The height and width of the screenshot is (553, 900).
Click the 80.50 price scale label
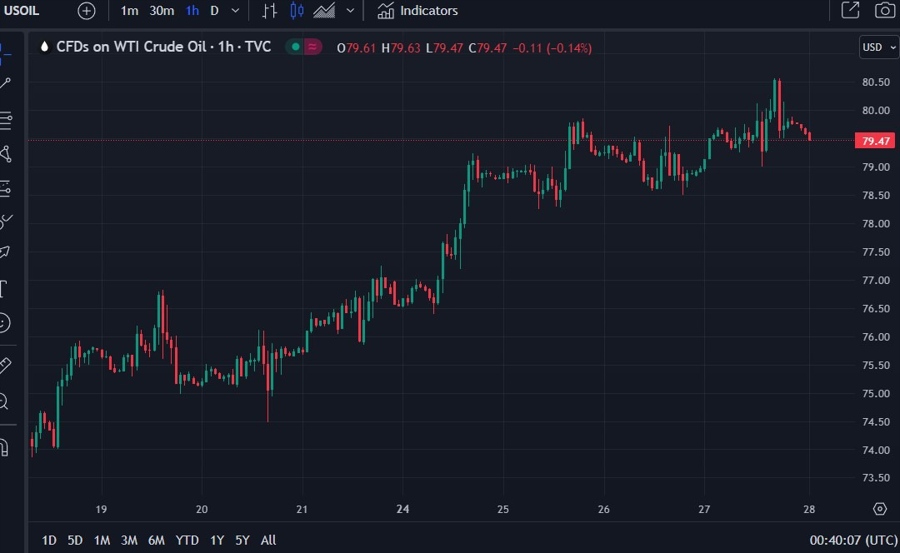(x=876, y=82)
